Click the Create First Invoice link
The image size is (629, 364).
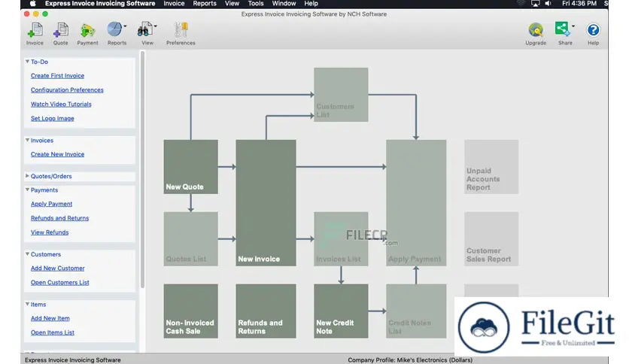[57, 76]
